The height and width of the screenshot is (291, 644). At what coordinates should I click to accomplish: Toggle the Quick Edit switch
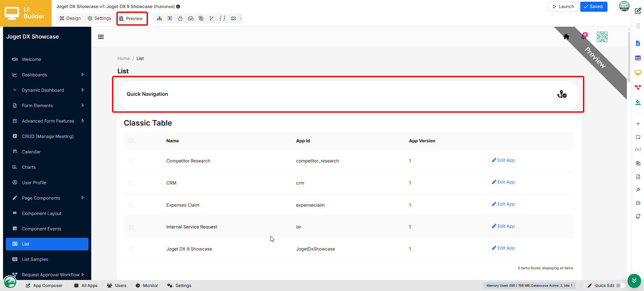tap(621, 286)
